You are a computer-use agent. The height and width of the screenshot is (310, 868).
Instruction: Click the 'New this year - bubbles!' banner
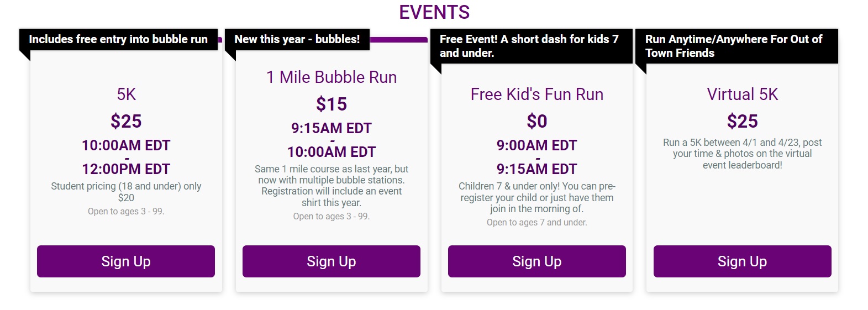(297, 39)
